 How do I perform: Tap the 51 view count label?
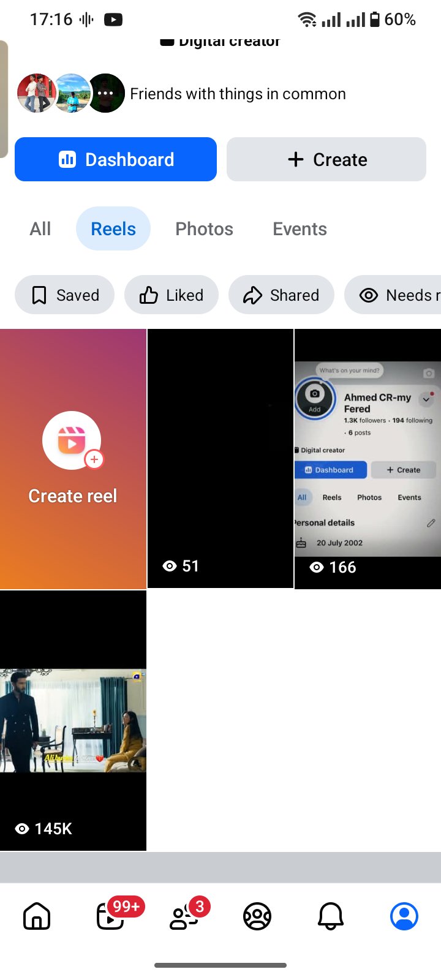(181, 566)
